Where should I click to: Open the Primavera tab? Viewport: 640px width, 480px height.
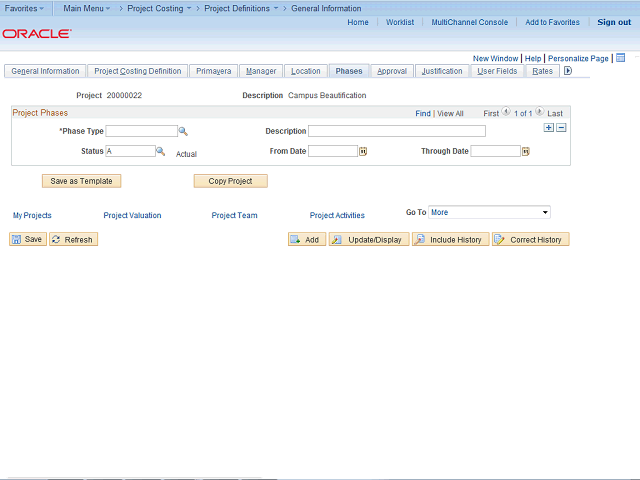(213, 71)
